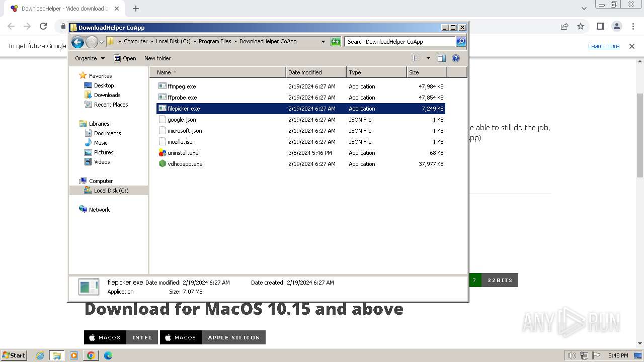The width and height of the screenshot is (644, 362).
Task: Open Desktop in Favorites
Action: coord(104,85)
